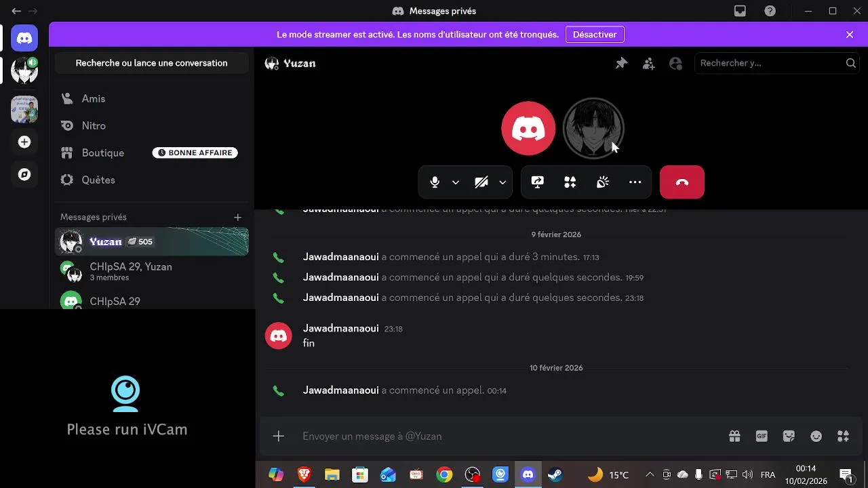868x488 pixels.
Task: Open the soundboard icon in call controls
Action: tap(603, 182)
